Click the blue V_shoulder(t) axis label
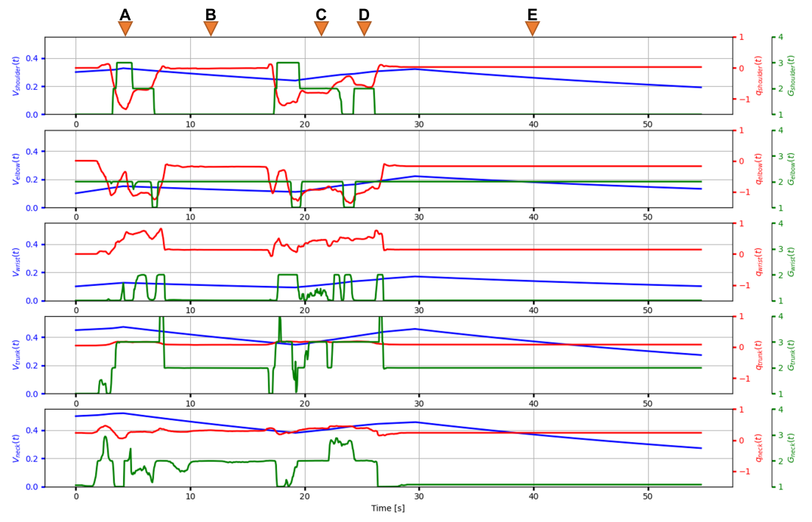Screen dimensions: 812x522 point(16,75)
